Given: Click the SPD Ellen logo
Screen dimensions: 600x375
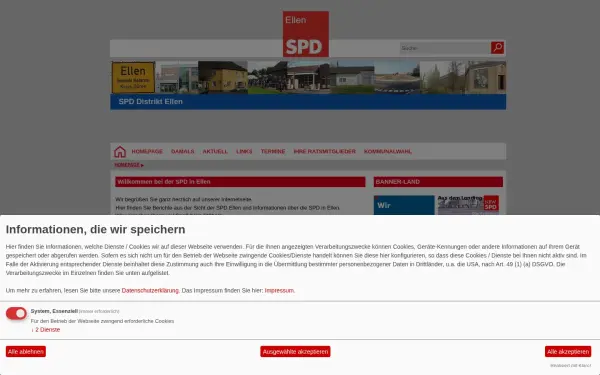Looking at the screenshot, I should click(x=306, y=34).
